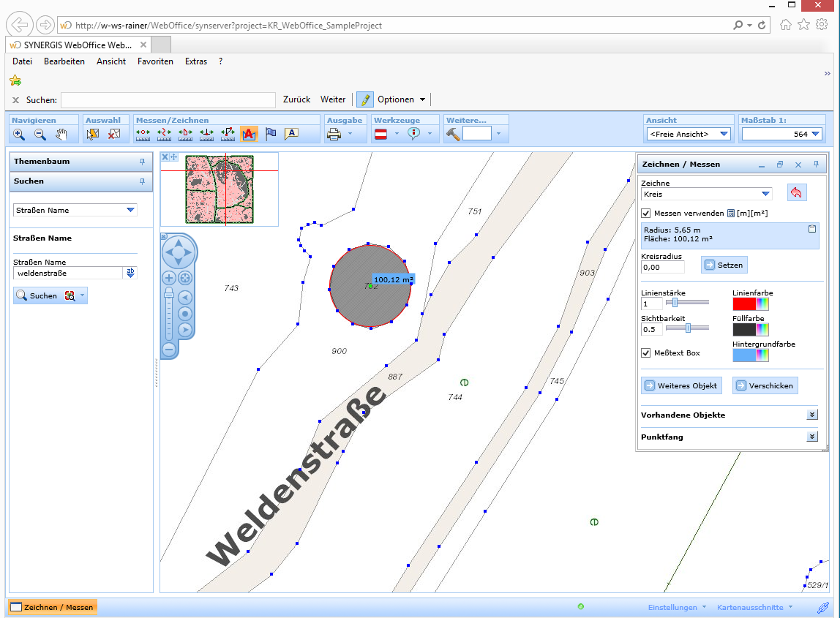Activate the Pan hand tool
Viewport: 840px width, 618px height.
[61, 134]
